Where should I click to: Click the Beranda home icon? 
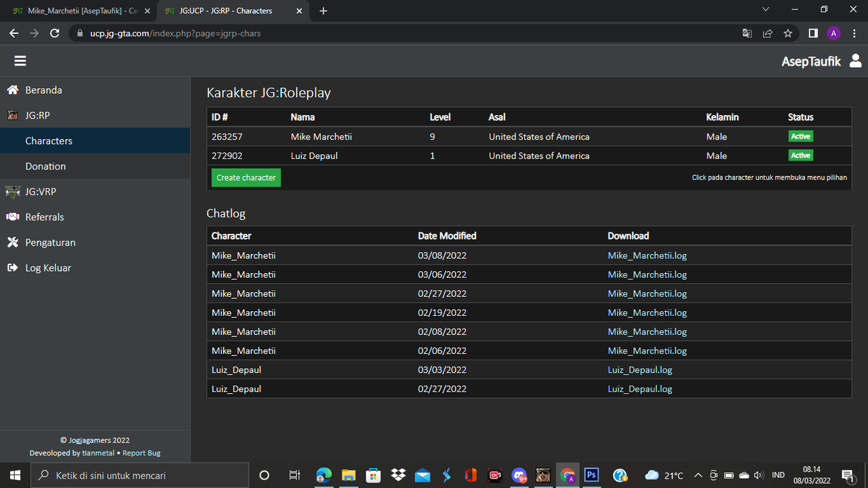click(12, 90)
